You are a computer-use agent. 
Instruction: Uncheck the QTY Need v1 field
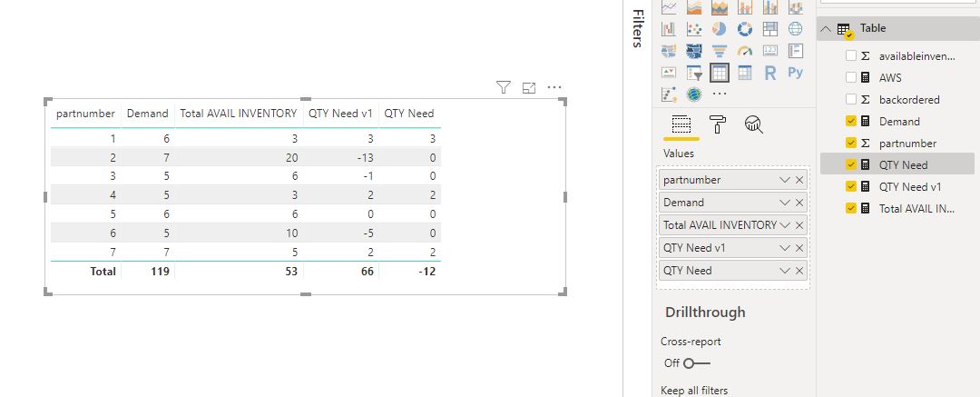[x=850, y=186]
